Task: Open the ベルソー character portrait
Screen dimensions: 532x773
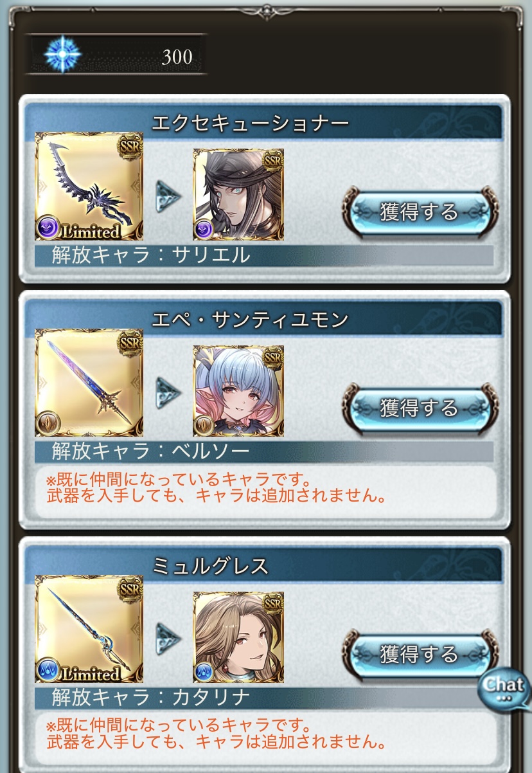Action: [238, 391]
